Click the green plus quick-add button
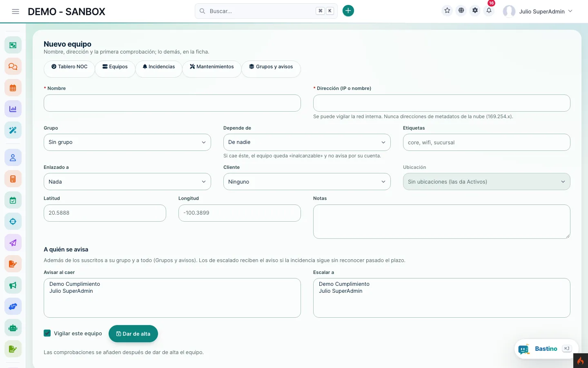This screenshot has height=368, width=588. tap(348, 11)
